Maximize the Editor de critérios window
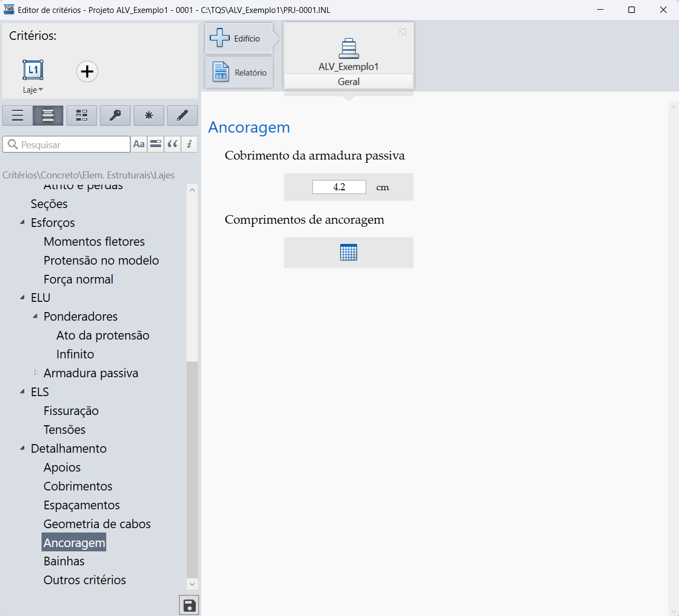The image size is (679, 616). tap(632, 10)
